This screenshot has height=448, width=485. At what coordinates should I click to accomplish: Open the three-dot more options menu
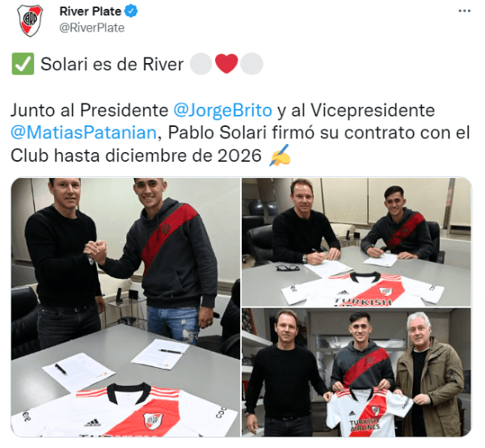pos(464,11)
